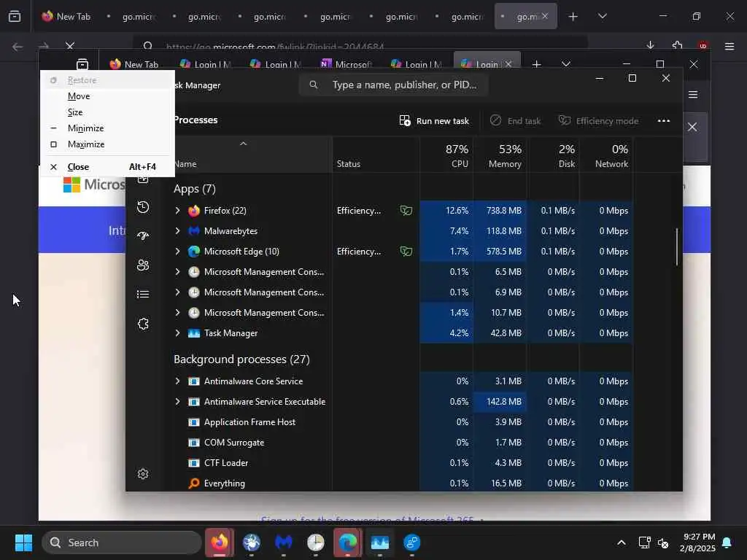This screenshot has height=560, width=747.
Task: Open Task Manager taskbar icon
Action: coord(379,542)
